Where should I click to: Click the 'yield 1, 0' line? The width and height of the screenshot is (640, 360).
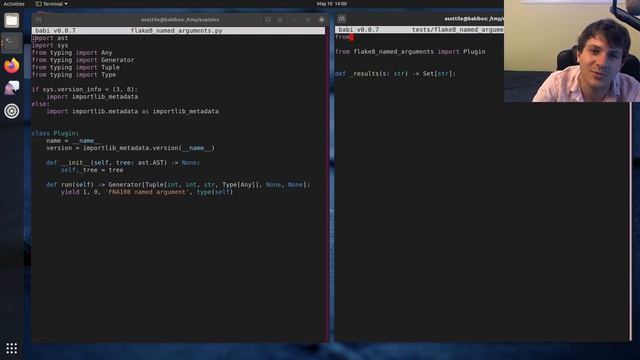coord(147,192)
